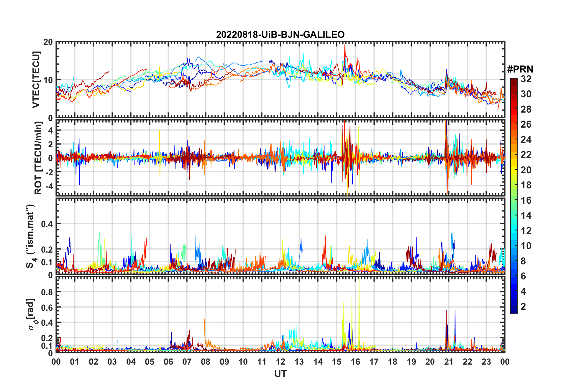Click the colorbar tick label 8
This screenshot has width=561, height=392.
(x=523, y=261)
